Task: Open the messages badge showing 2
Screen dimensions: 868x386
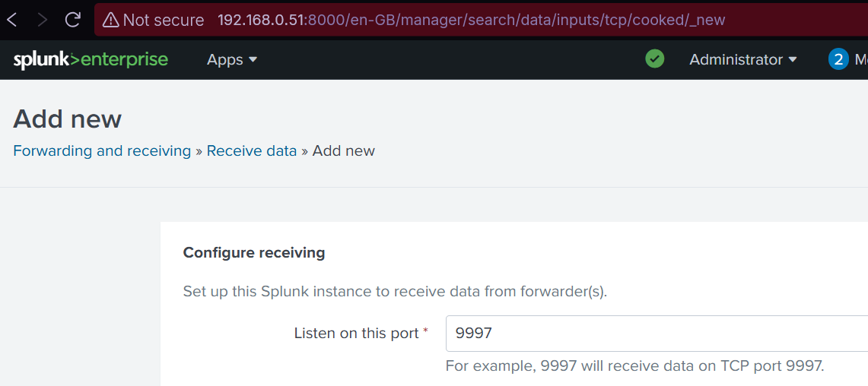Action: pos(838,59)
